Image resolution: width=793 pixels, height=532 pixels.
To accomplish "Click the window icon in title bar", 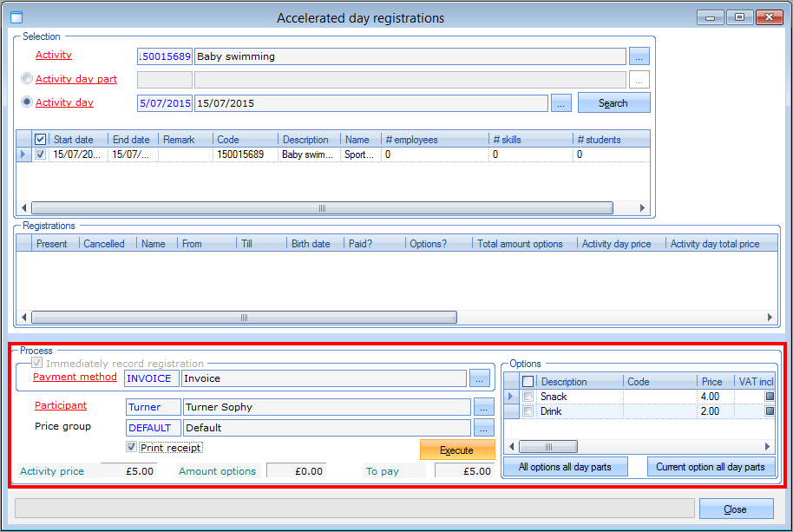I will [x=16, y=17].
